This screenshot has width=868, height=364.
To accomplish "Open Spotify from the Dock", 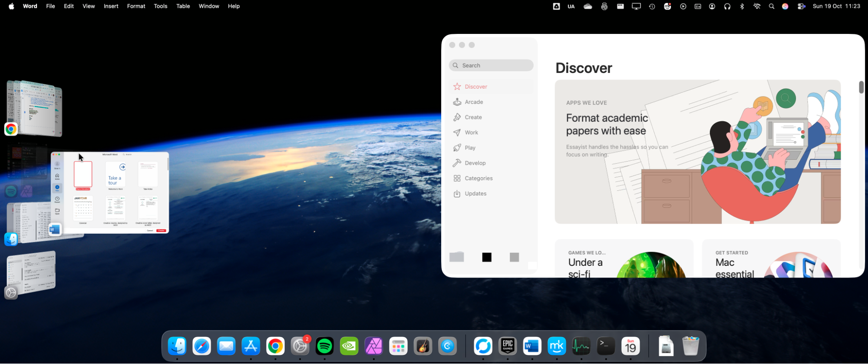I will click(325, 346).
